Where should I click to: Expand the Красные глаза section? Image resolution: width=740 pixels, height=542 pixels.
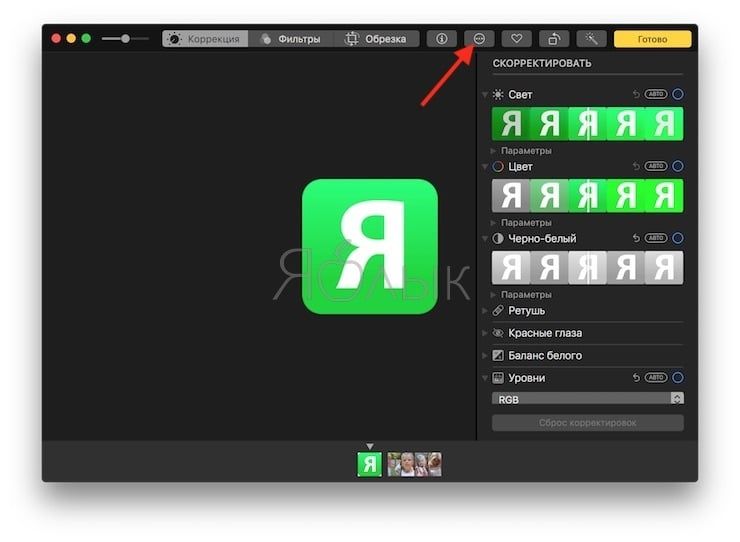click(x=485, y=333)
